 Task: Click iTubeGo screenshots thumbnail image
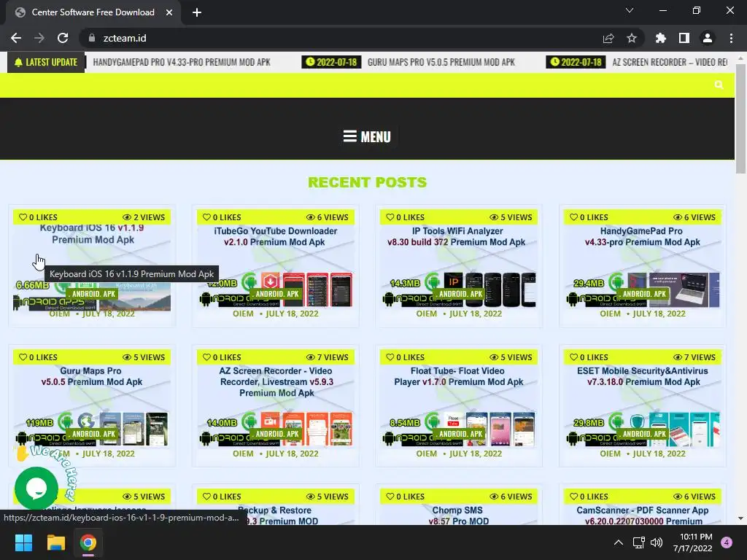(x=306, y=289)
